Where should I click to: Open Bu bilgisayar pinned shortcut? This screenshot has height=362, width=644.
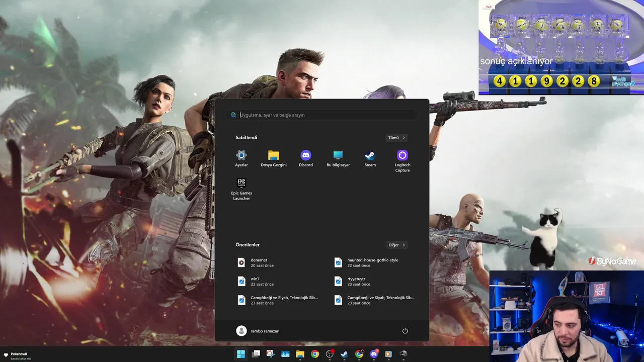click(338, 158)
